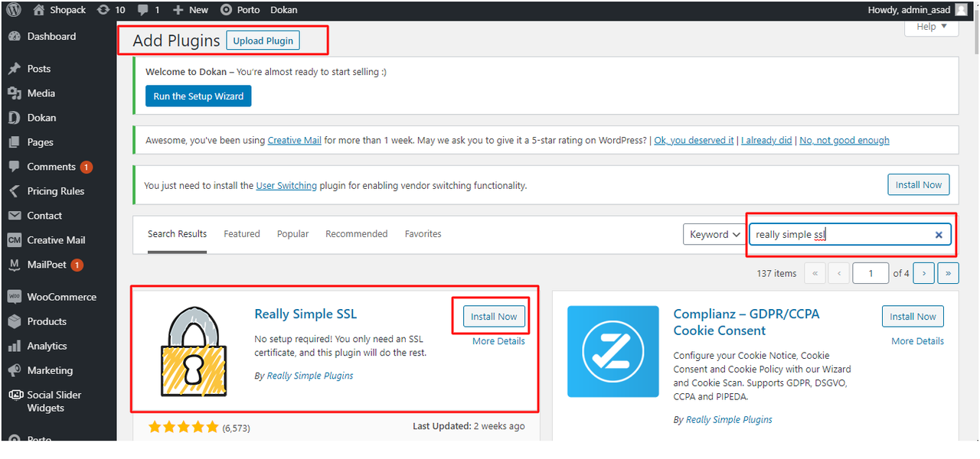The height and width of the screenshot is (459, 980).
Task: Open More Details for Really Simple SSL
Action: tap(498, 341)
